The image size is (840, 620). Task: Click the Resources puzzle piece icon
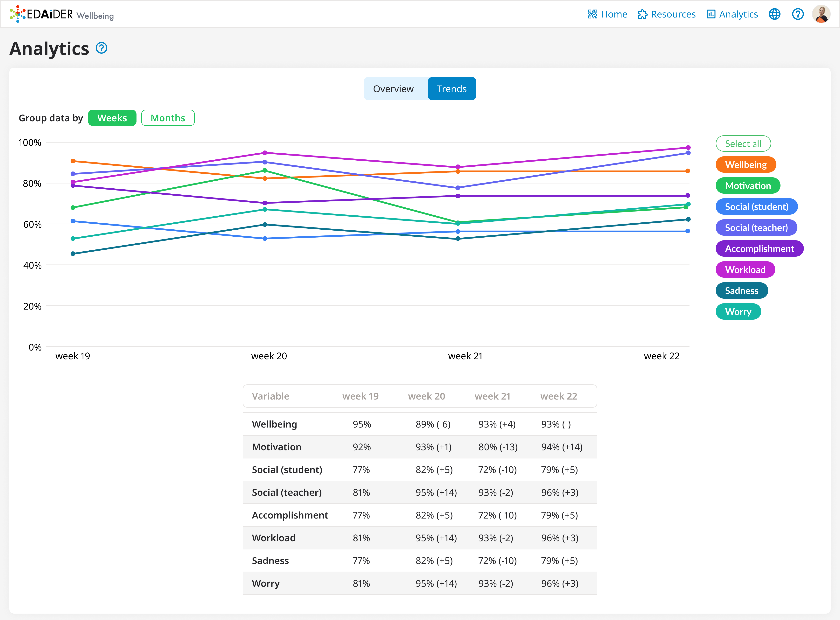pyautogui.click(x=642, y=14)
